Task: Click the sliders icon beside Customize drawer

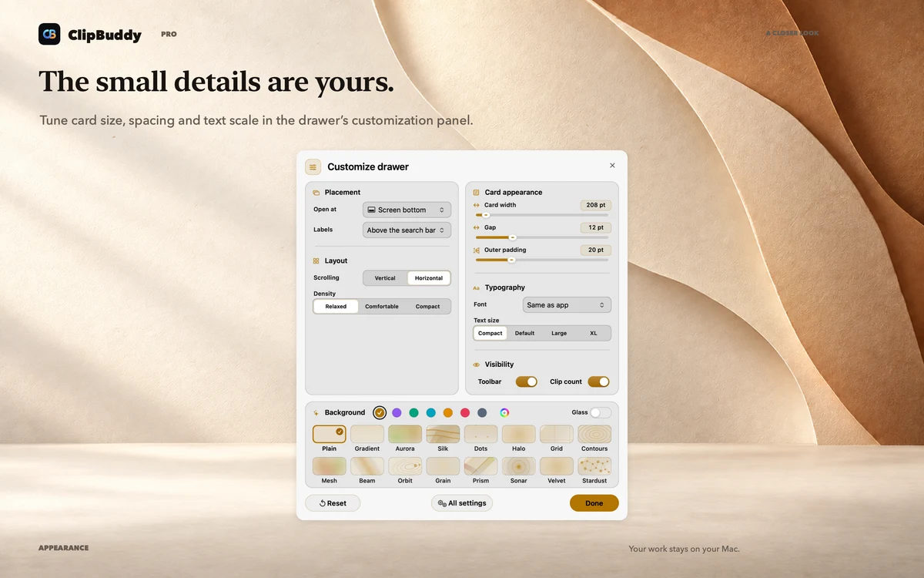Action: (x=313, y=166)
